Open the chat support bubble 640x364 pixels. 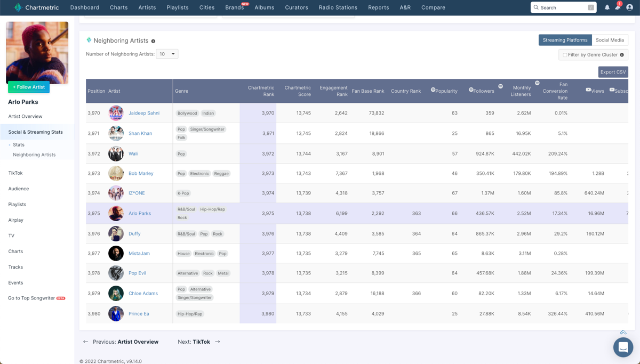pyautogui.click(x=623, y=347)
